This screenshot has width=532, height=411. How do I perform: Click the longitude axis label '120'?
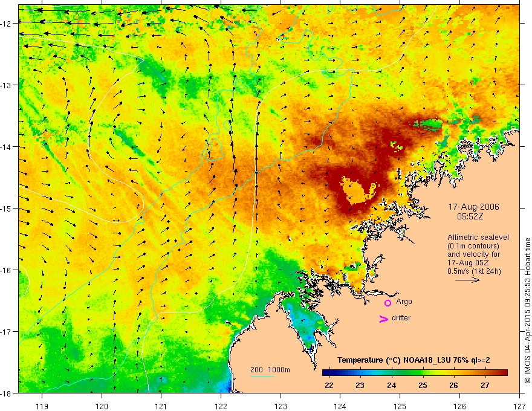point(102,406)
